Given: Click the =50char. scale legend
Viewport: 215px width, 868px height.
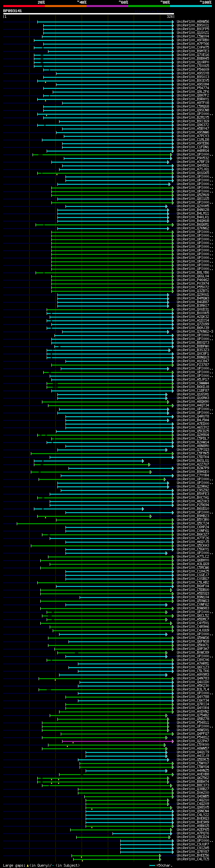Looking at the screenshot, I should 161,865.
